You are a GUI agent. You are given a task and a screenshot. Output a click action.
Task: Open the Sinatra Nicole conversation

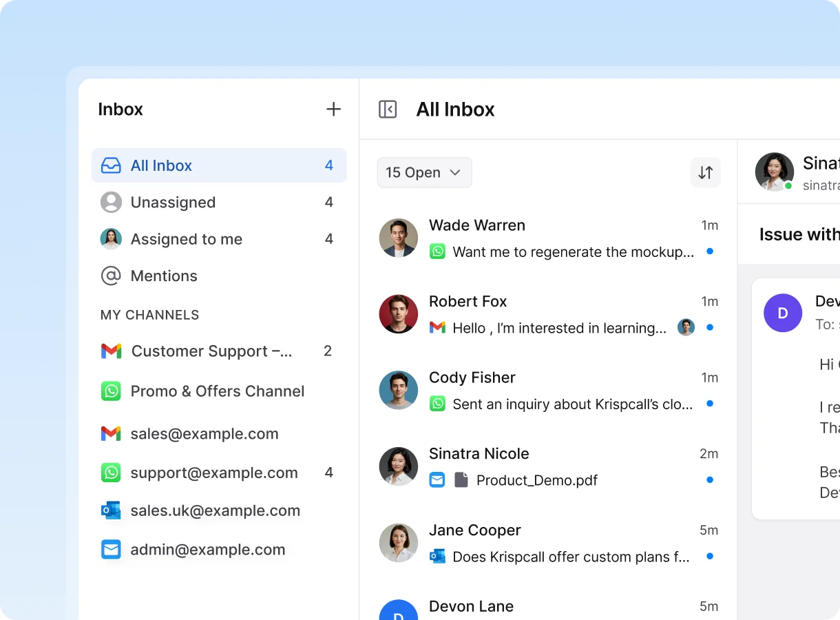click(x=548, y=466)
